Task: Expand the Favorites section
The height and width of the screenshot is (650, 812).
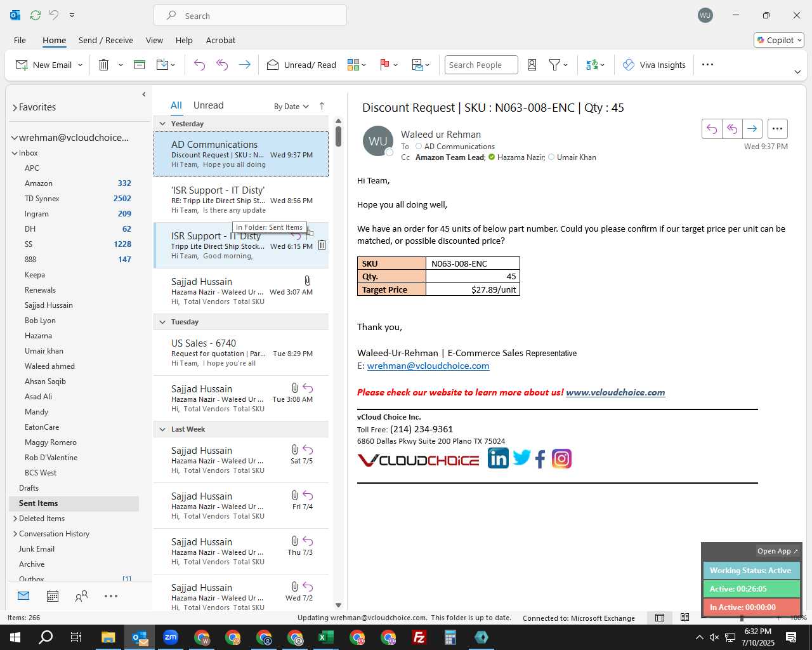Action: pyautogui.click(x=14, y=107)
